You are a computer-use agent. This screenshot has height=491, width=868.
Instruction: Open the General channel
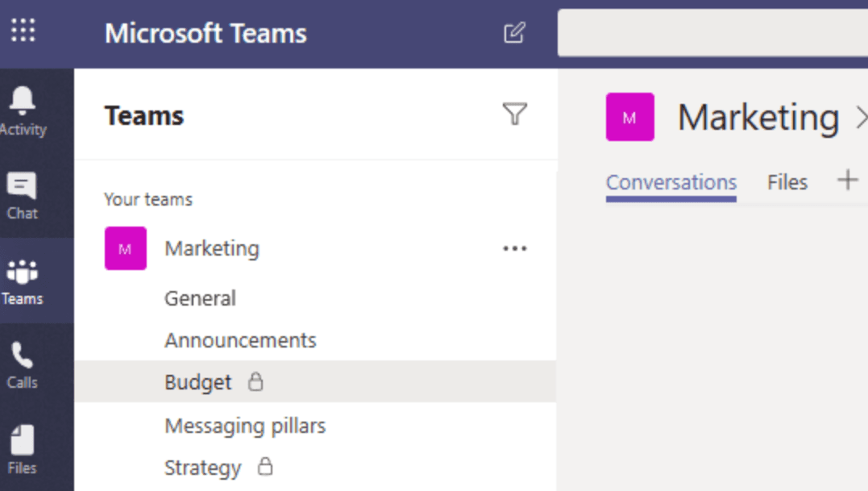point(200,298)
